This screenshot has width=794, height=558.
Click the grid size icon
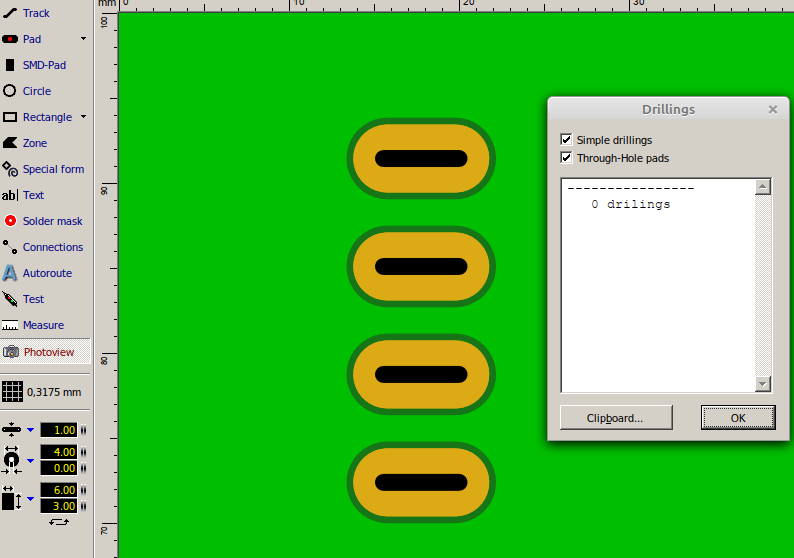point(12,392)
